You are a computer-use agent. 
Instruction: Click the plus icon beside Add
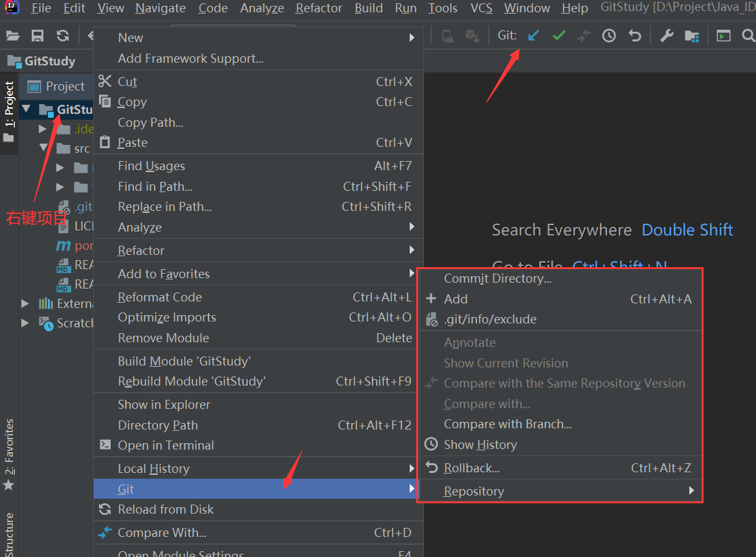click(x=431, y=299)
